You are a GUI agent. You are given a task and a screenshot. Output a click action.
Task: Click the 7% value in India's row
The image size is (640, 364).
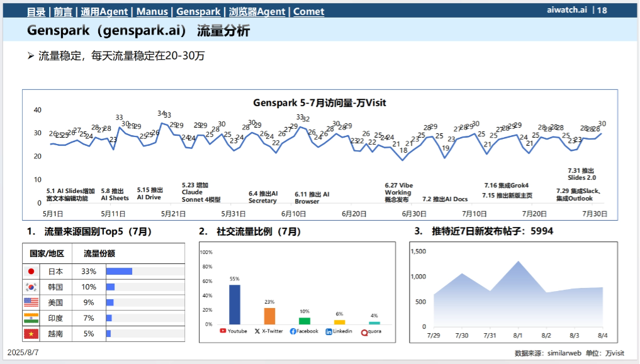click(x=89, y=318)
